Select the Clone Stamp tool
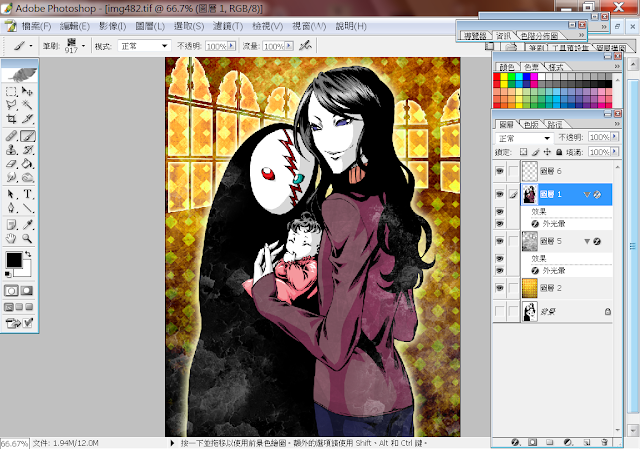The width and height of the screenshot is (640, 449). click(11, 149)
